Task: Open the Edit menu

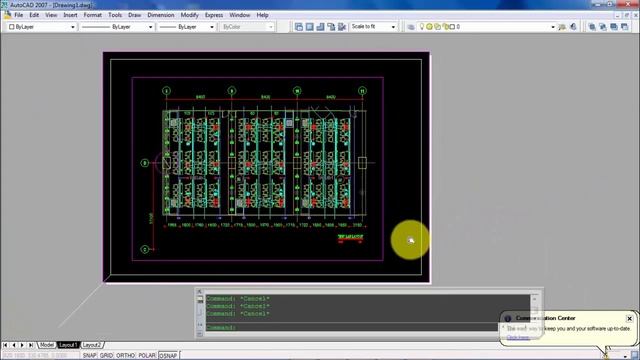Action: pyautogui.click(x=34, y=15)
